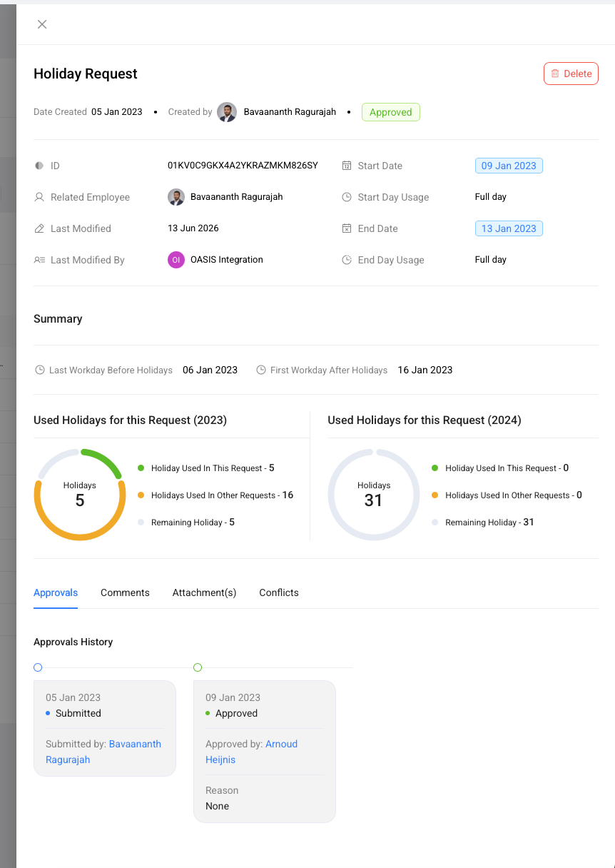Click the Start Date calendar icon
Viewport: 615px width, 868px height.
tap(347, 166)
